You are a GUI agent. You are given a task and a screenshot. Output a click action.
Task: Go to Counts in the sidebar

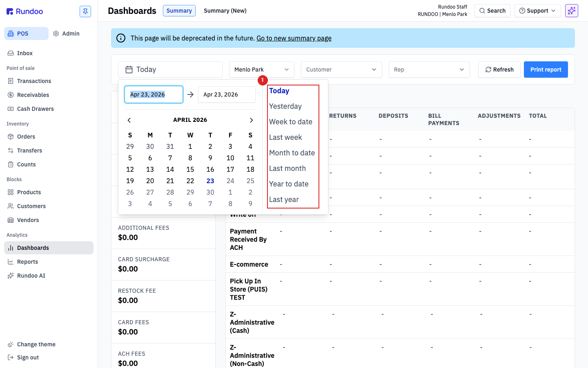[x=49, y=164]
